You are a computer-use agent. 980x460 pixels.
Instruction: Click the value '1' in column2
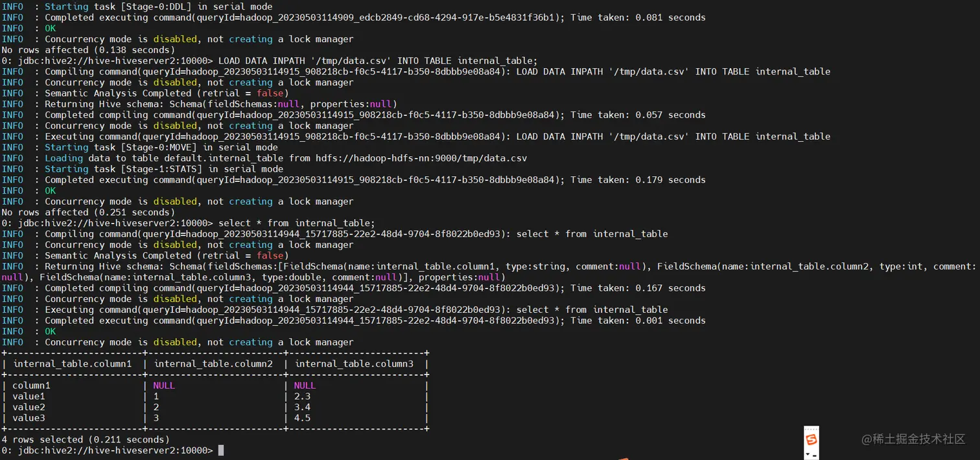click(156, 397)
